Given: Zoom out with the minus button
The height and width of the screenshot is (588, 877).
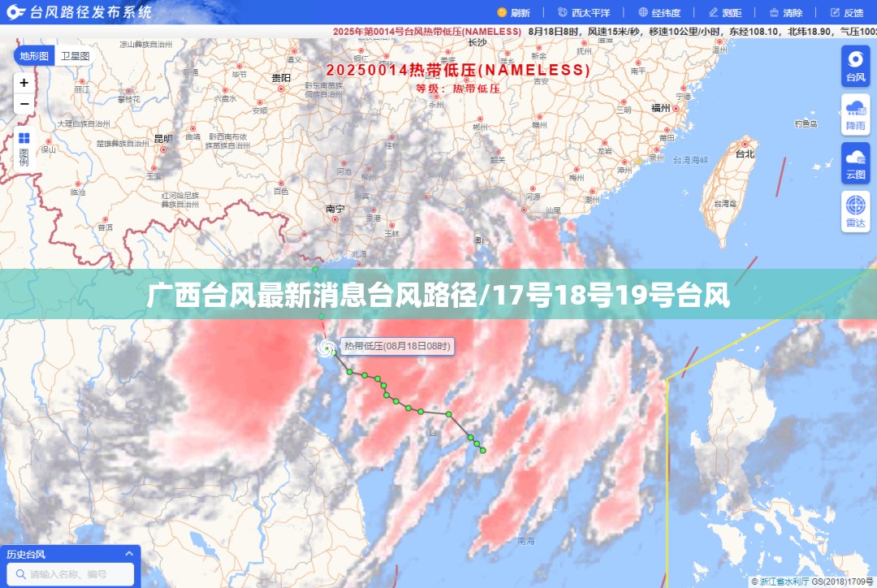Looking at the screenshot, I should [24, 104].
